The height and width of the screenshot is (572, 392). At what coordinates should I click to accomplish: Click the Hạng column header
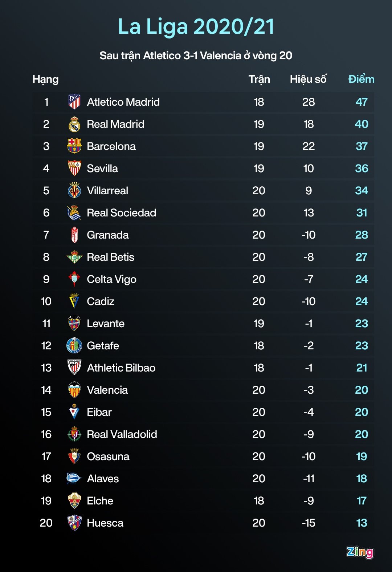pyautogui.click(x=45, y=79)
